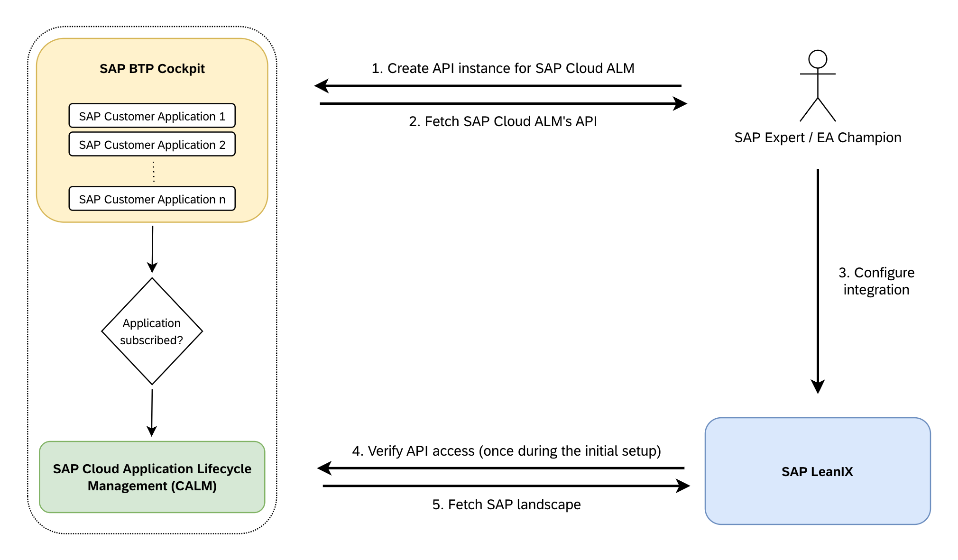Select the SAP Customer Application 2 box
Screen dimensions: 958x560
pyautogui.click(x=152, y=144)
